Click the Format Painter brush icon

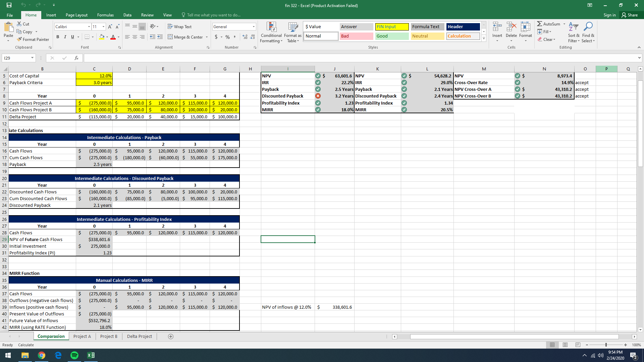[x=19, y=40]
